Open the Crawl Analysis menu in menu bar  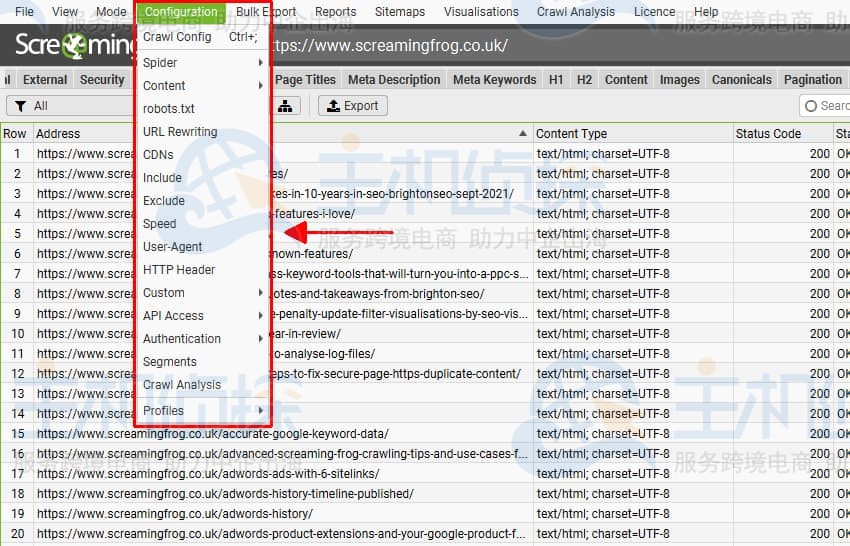click(575, 12)
